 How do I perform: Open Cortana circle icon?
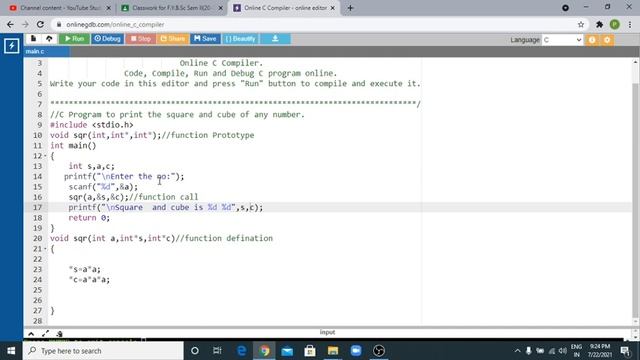[x=195, y=351]
